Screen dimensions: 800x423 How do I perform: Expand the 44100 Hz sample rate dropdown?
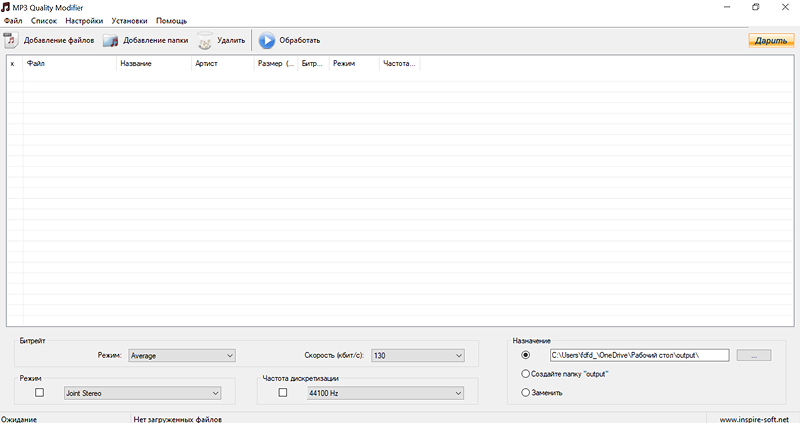tap(385, 393)
